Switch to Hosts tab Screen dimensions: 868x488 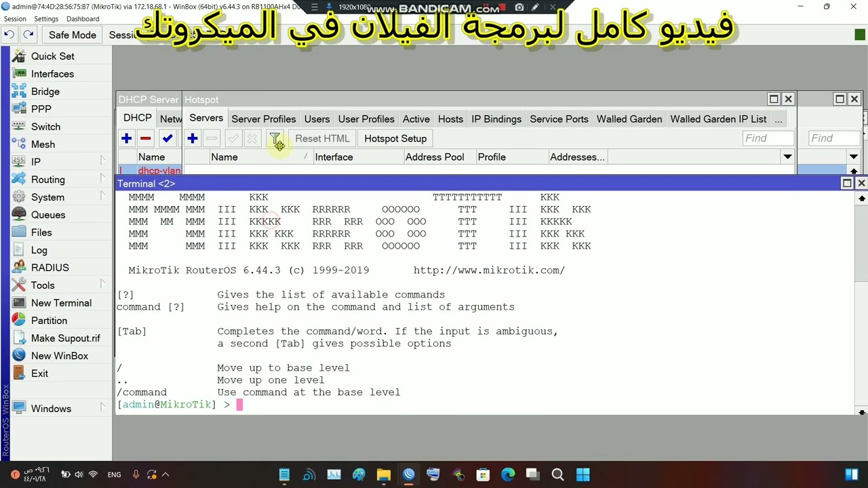click(450, 119)
